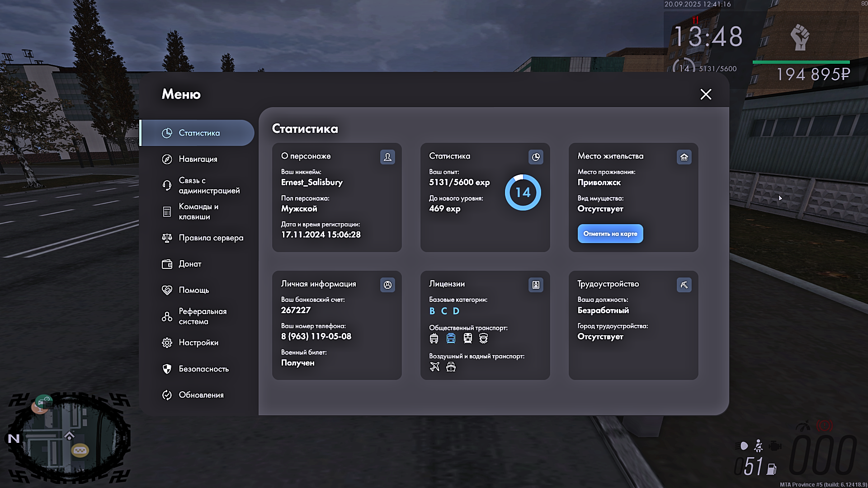Click the airplane license icon
Image resolution: width=868 pixels, height=488 pixels.
click(434, 366)
